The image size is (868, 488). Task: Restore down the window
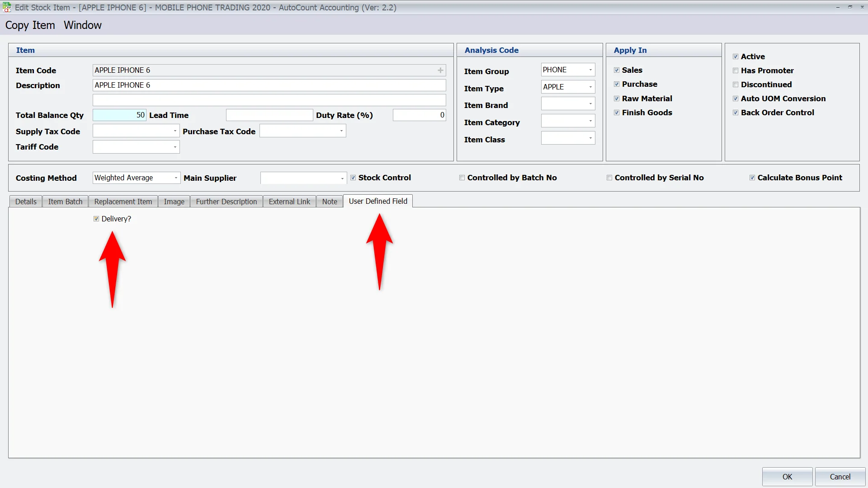pyautogui.click(x=850, y=7)
